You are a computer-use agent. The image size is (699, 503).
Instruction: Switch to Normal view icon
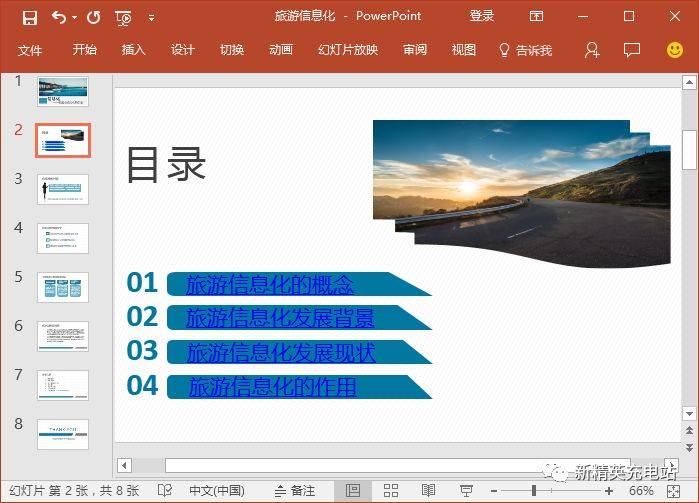click(353, 491)
